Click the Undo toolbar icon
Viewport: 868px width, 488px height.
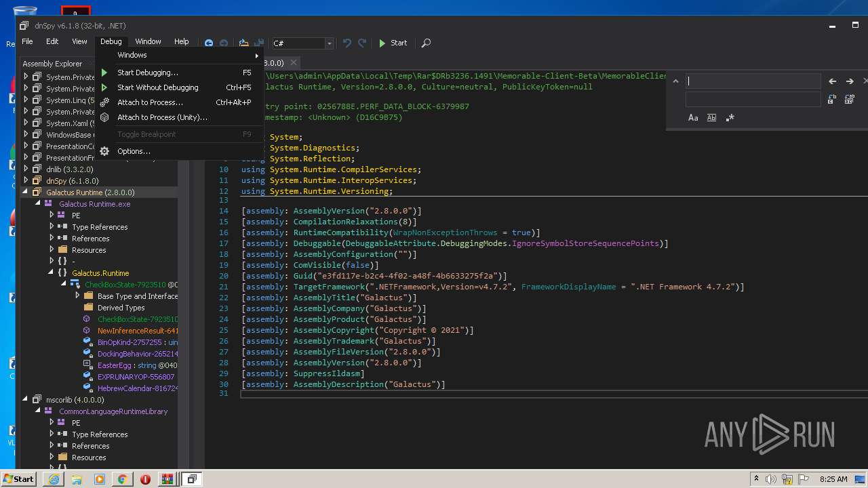[x=347, y=43]
